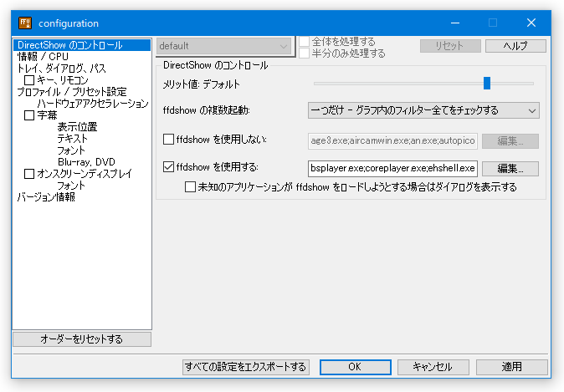Image resolution: width=564 pixels, height=392 pixels.
Task: Click すべての設定をエクスポートする button
Action: point(246,367)
